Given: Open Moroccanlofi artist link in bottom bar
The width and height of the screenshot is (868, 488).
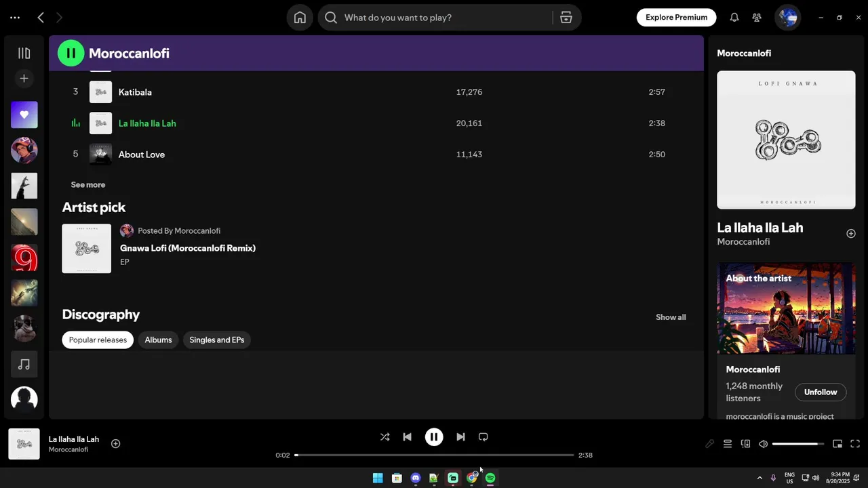Looking at the screenshot, I should [x=68, y=449].
